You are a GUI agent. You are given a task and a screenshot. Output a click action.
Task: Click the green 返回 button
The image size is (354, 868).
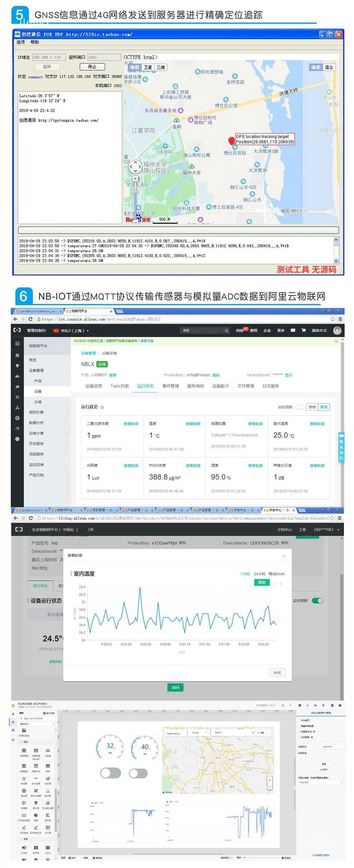click(175, 687)
